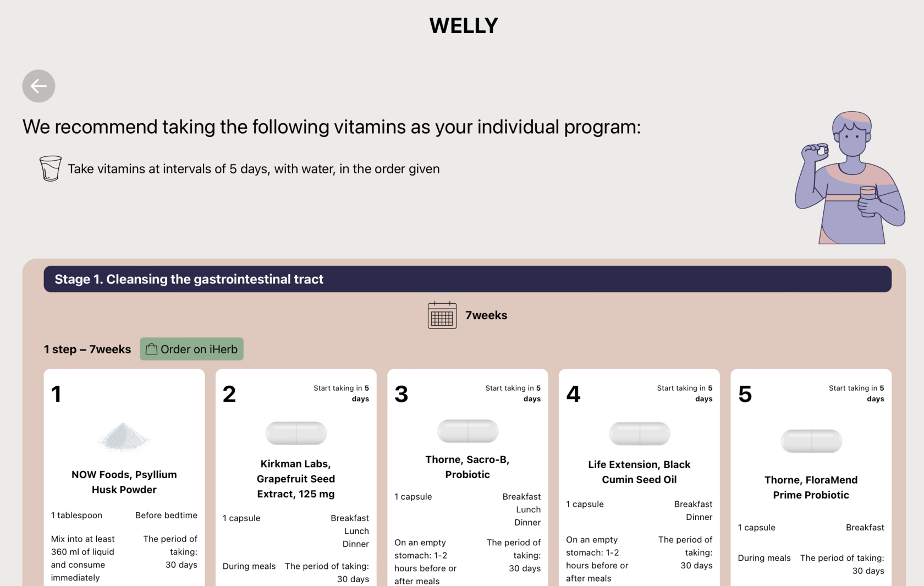Open the Thorne FloraMend Prime Probiotic title

pos(811,488)
